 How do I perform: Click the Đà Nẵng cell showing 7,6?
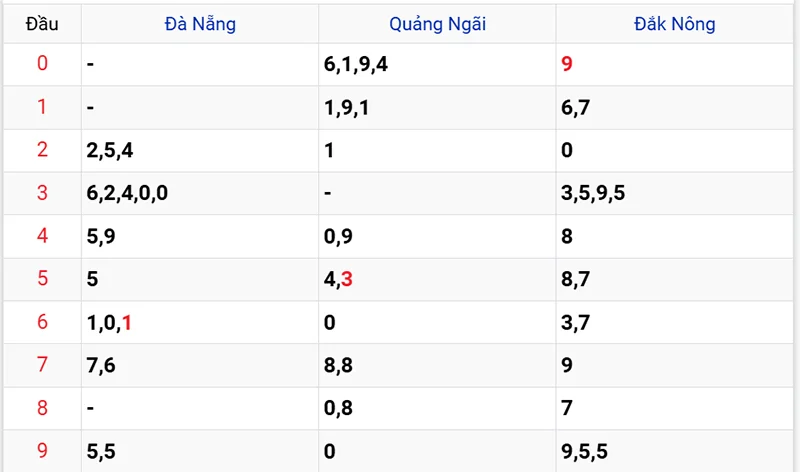102,365
